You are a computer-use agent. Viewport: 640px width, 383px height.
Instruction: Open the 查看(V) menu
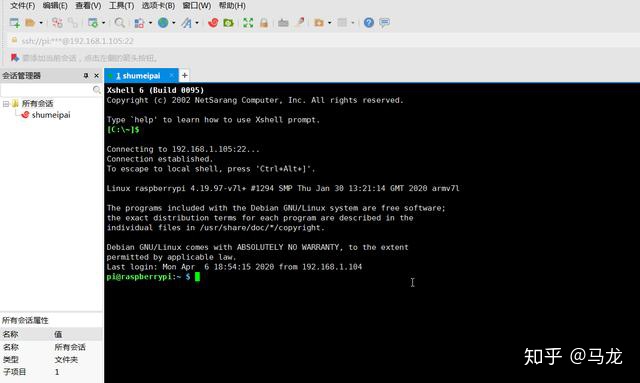(x=88, y=6)
